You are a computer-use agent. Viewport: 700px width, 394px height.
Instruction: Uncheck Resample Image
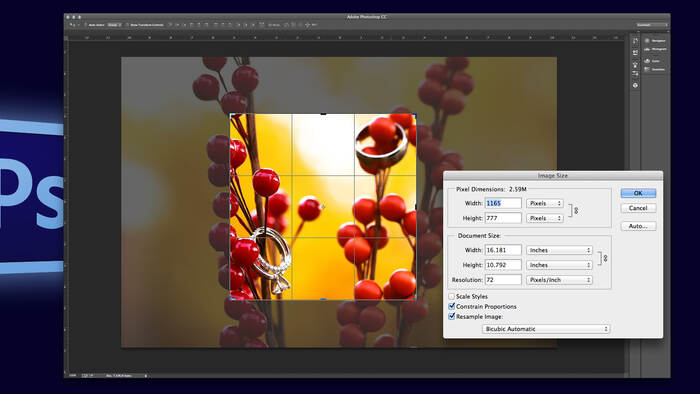[x=451, y=316]
